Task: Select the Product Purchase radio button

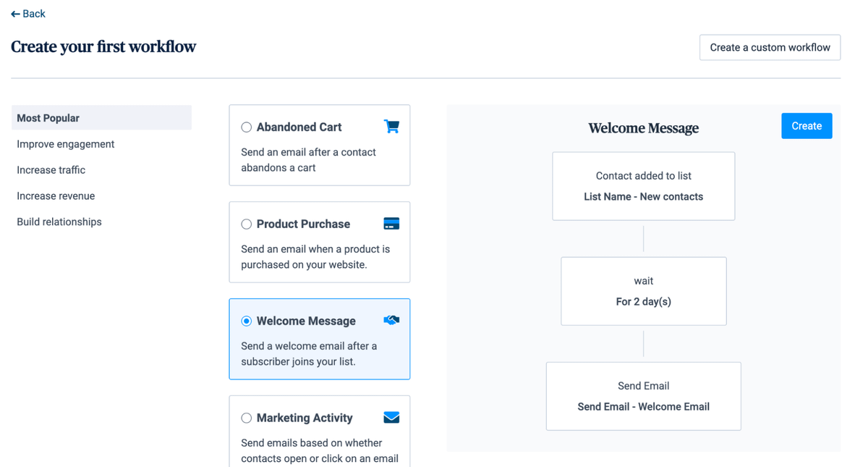Action: (247, 224)
